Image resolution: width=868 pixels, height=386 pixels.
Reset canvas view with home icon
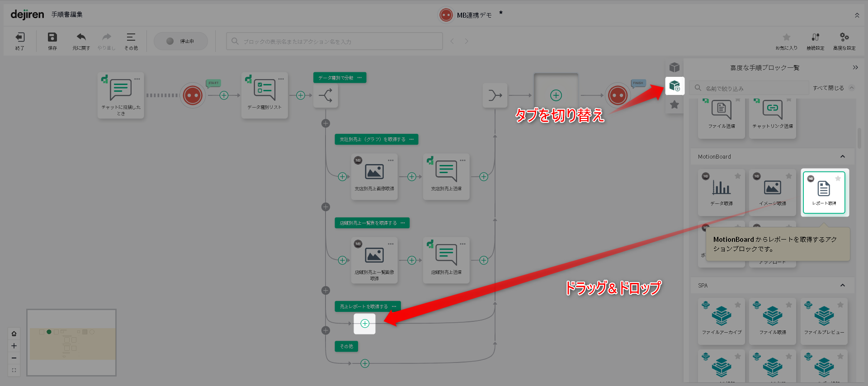14,334
